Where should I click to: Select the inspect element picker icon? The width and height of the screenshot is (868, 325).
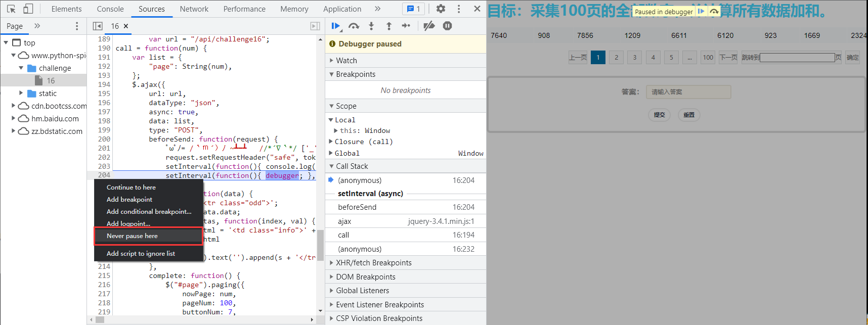(11, 9)
